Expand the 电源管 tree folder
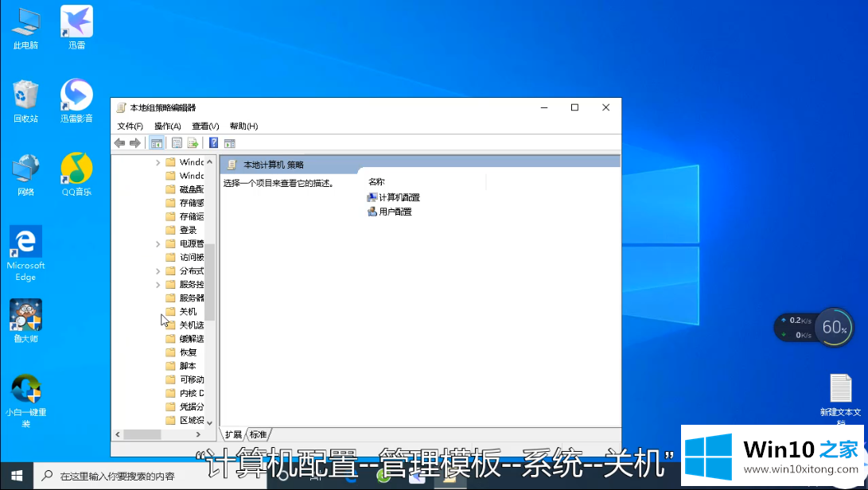Screen dimensions: 868x490 [158, 243]
